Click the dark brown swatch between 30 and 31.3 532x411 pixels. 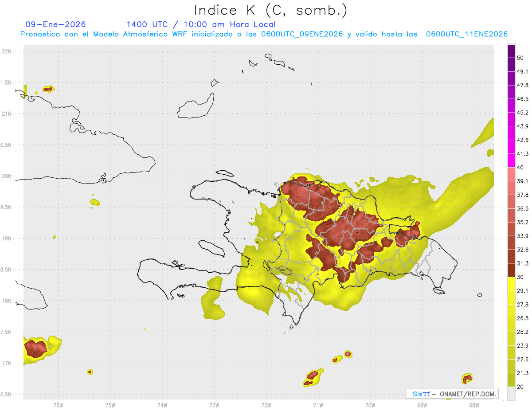(x=511, y=270)
